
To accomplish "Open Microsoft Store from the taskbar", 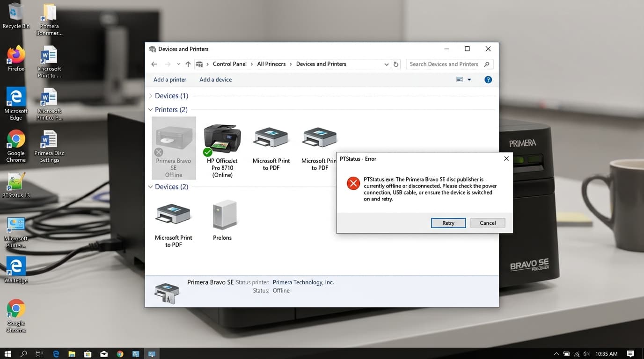I will pos(88,354).
